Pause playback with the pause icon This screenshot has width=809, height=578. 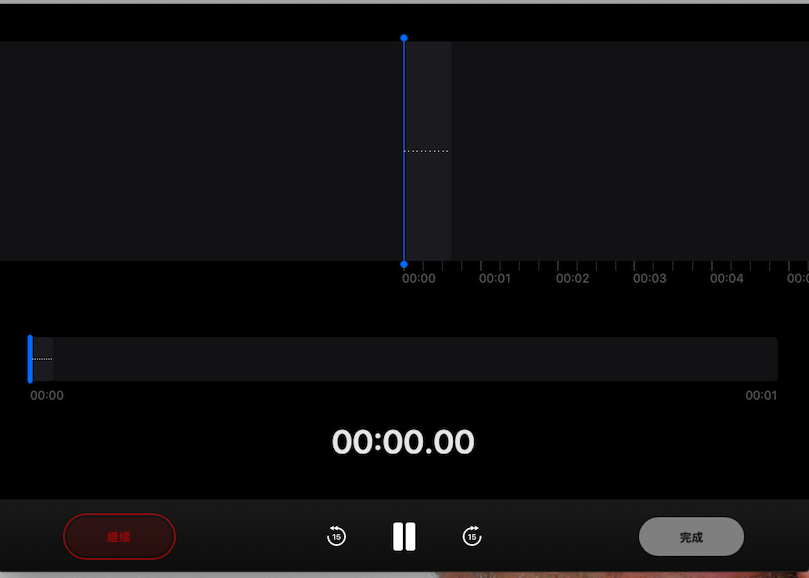(404, 536)
